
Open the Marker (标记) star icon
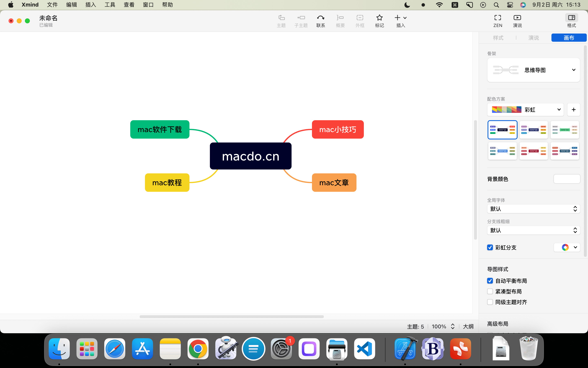[379, 18]
